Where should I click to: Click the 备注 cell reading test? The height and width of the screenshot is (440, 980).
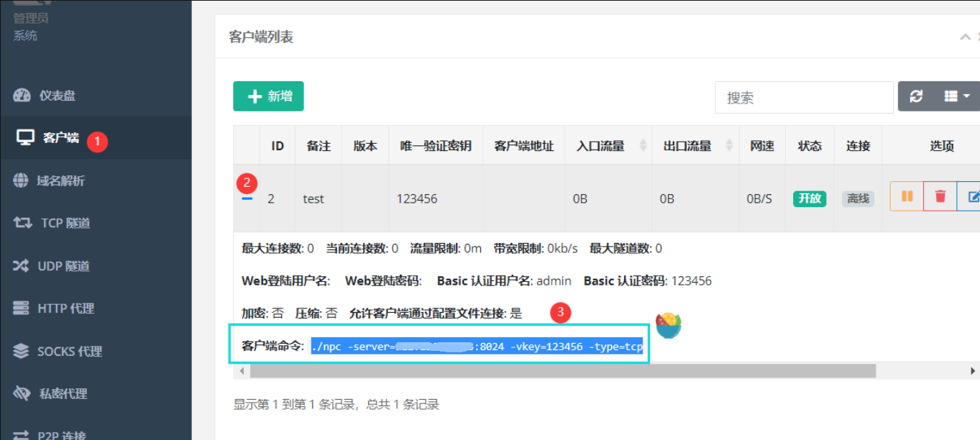coord(313,199)
